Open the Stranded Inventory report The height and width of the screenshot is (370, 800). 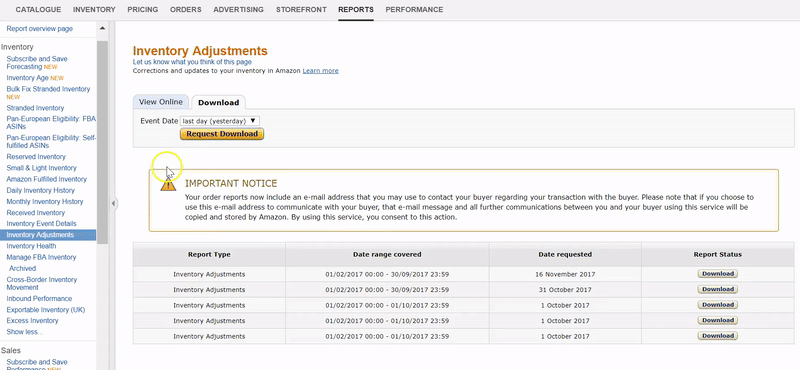[35, 108]
